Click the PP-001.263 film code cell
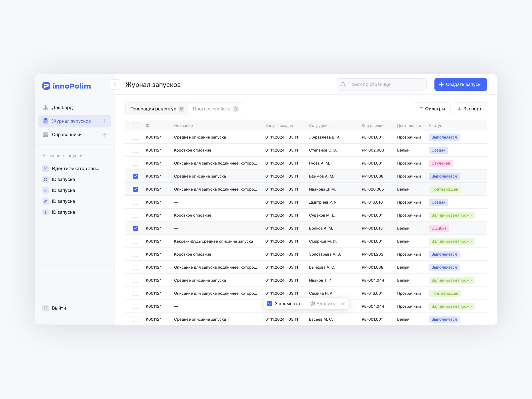 [372, 254]
